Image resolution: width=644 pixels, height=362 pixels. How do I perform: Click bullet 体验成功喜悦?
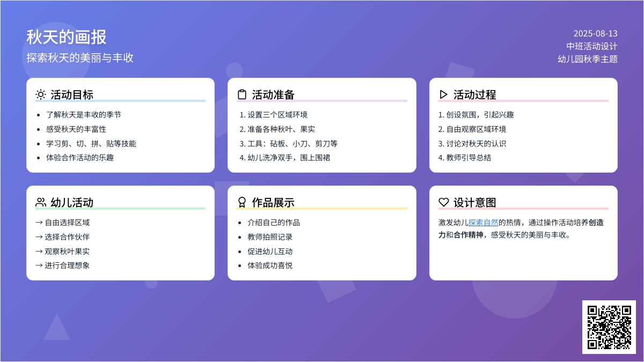tap(270, 265)
